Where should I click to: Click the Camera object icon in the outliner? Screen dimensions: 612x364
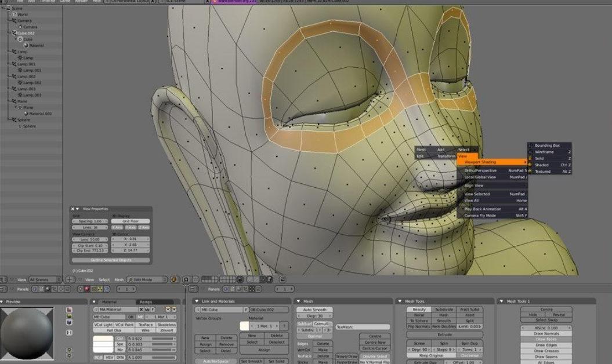point(13,21)
